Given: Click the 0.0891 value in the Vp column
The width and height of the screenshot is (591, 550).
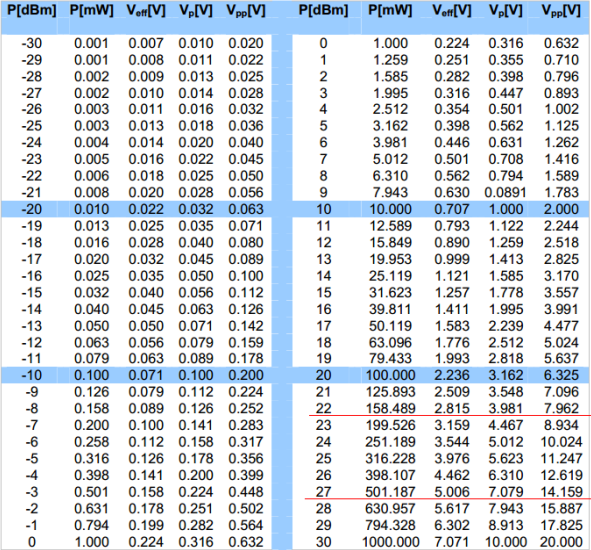Looking at the screenshot, I should 505,193.
